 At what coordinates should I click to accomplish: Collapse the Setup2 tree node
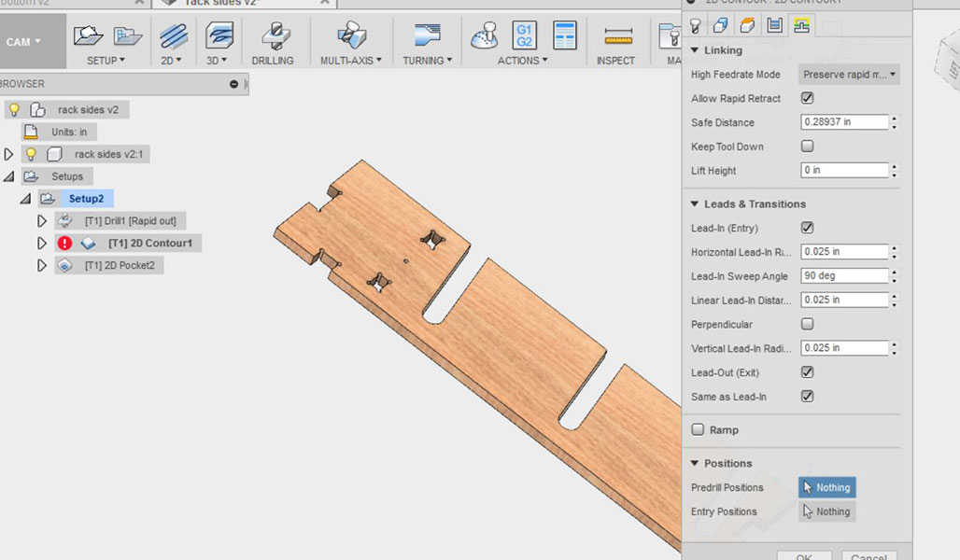click(x=25, y=198)
